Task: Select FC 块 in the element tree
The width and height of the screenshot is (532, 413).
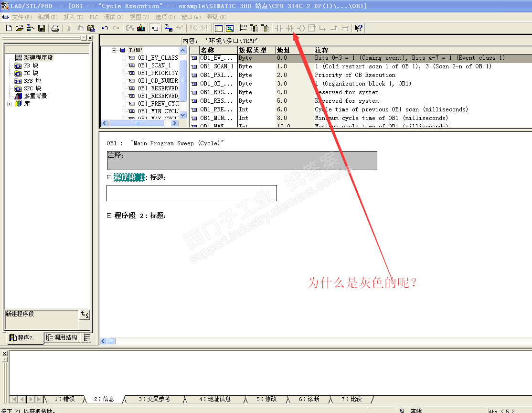Action: point(31,73)
